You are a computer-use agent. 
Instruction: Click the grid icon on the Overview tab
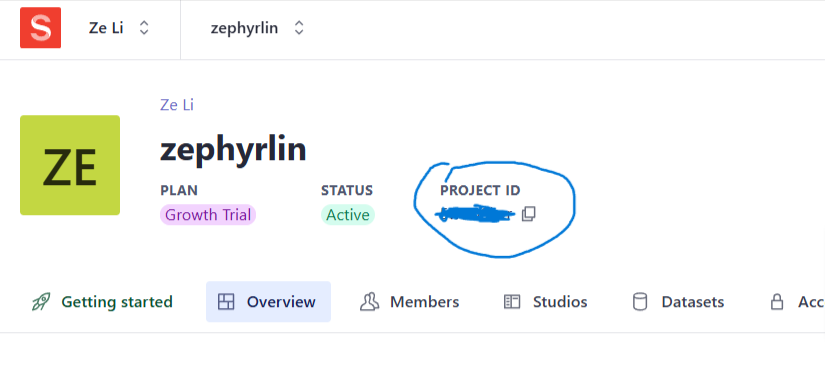coord(226,301)
